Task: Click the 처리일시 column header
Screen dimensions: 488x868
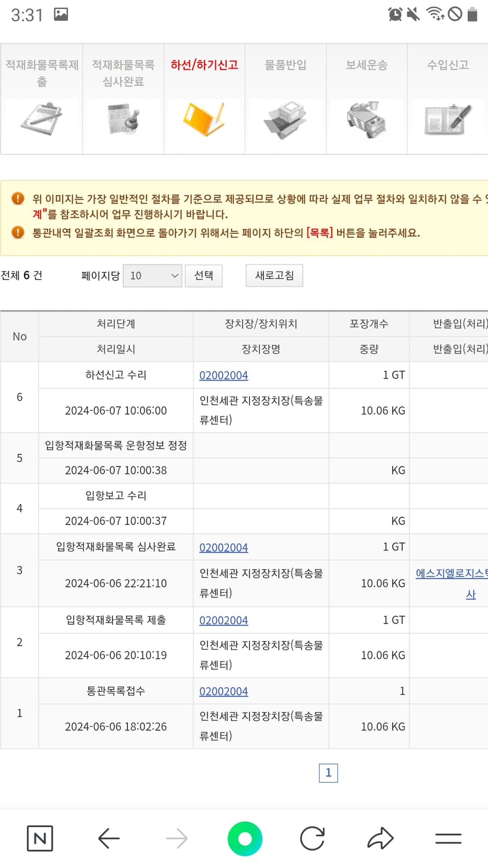Action: point(116,349)
